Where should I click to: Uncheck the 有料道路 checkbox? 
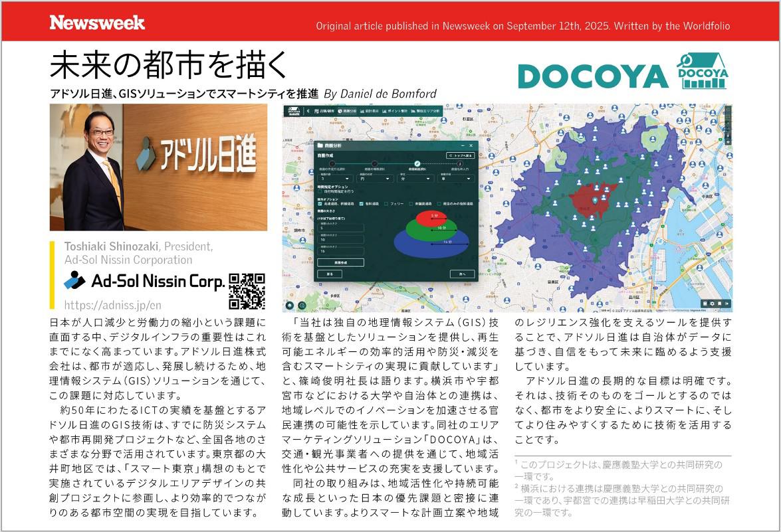(362, 204)
